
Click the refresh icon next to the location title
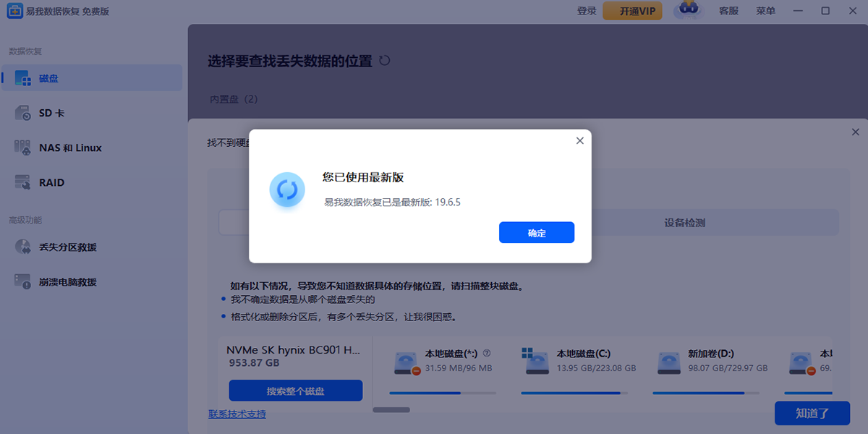[385, 61]
